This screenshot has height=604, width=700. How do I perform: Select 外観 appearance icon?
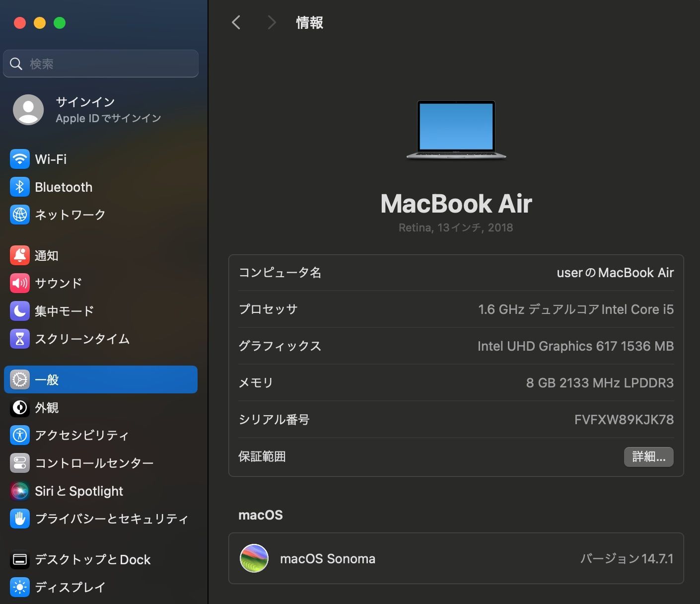click(20, 408)
